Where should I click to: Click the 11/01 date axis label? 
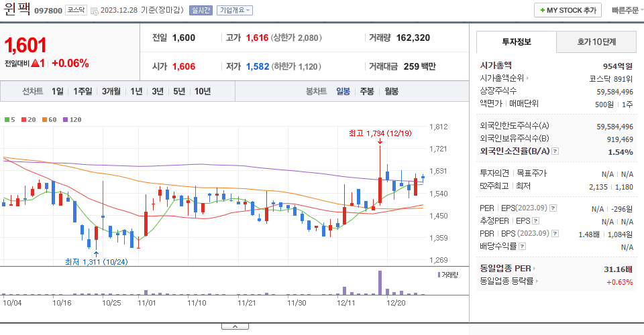[x=147, y=303]
